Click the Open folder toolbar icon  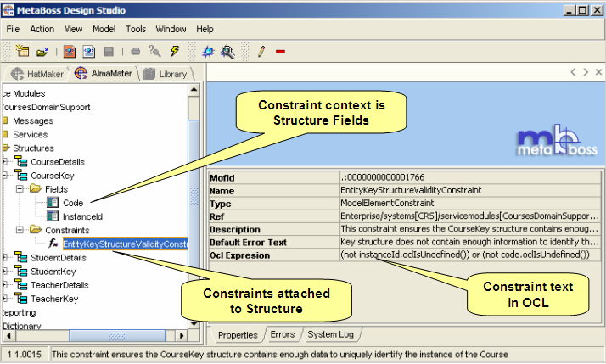click(42, 52)
